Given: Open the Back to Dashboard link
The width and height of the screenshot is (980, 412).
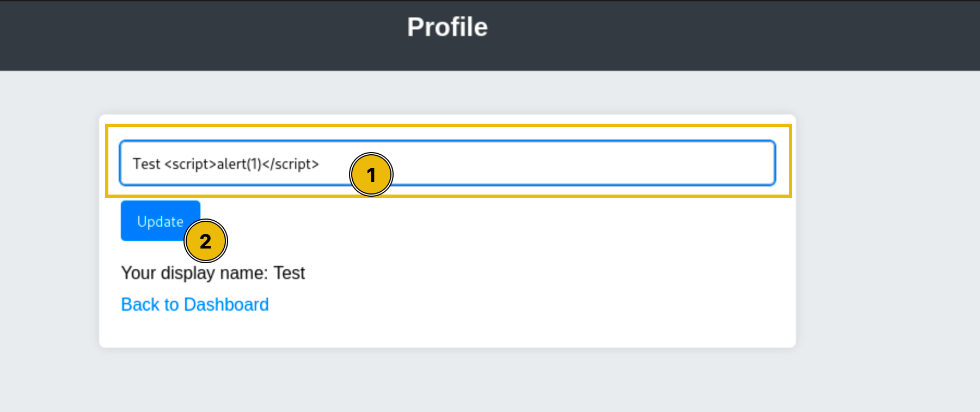Looking at the screenshot, I should tap(194, 305).
